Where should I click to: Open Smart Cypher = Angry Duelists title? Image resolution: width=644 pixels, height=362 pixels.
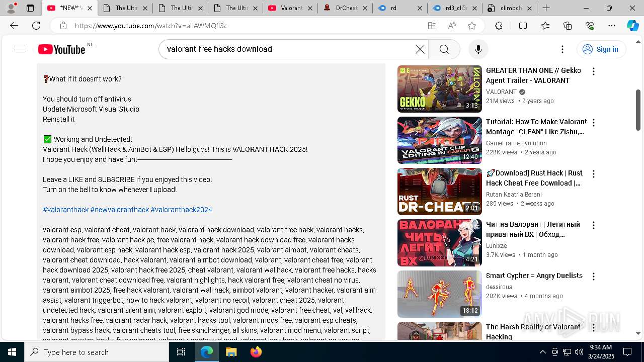(x=534, y=276)
